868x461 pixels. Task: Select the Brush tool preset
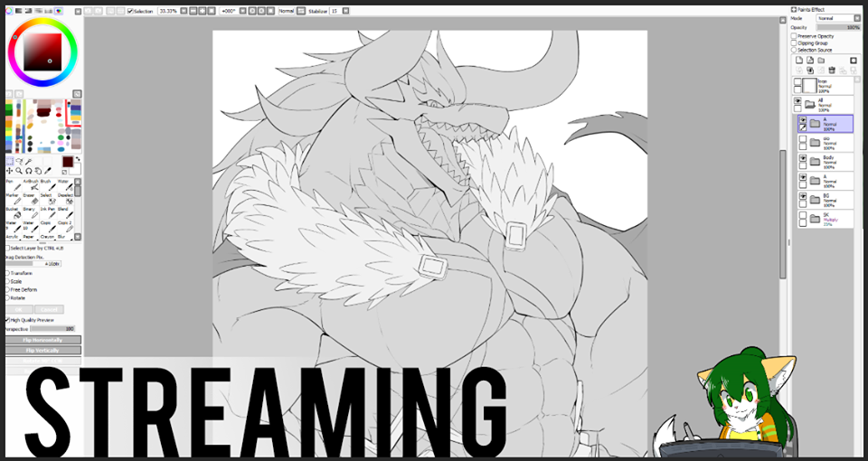tap(48, 185)
